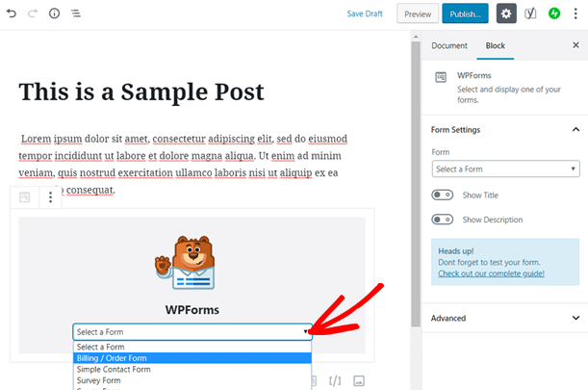Screen dimensions: 588x390
Task: Switch to the Block tab
Action: [496, 46]
